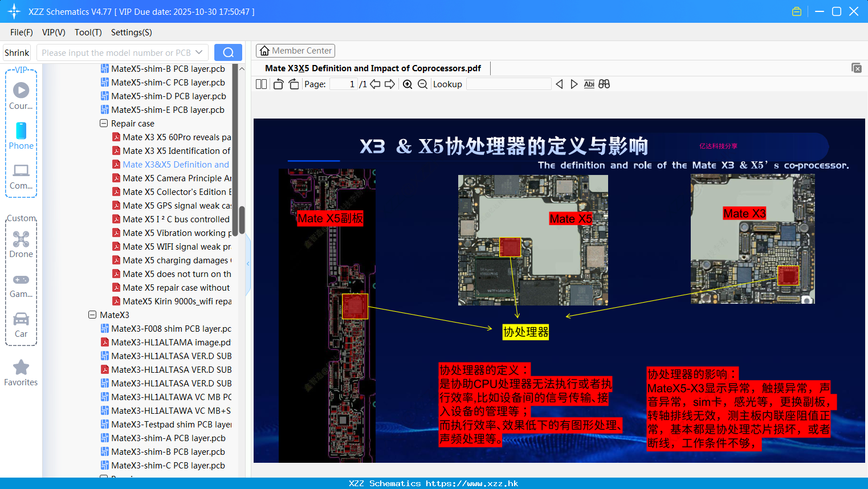
Task: Find previous lookup match triangle
Action: [559, 84]
